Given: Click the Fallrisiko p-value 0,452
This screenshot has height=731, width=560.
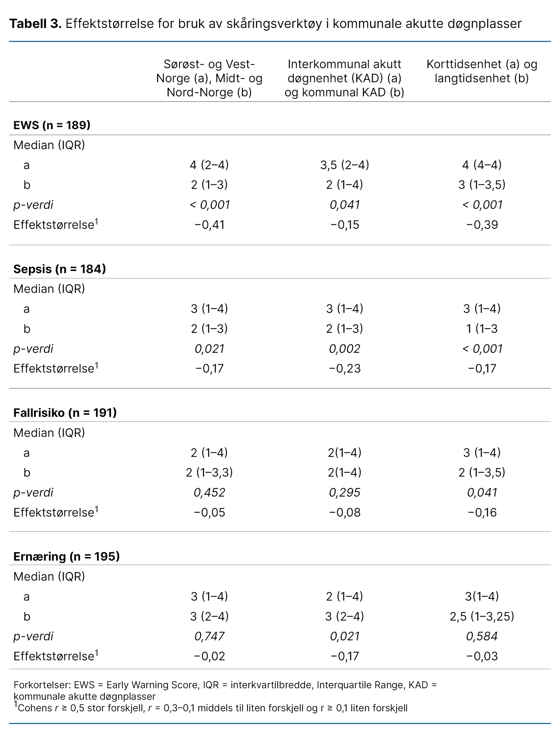Looking at the screenshot, I should 209,492.
